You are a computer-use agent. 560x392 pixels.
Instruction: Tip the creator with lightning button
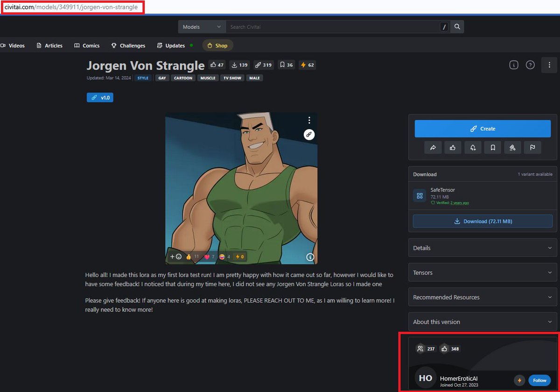(x=519, y=380)
